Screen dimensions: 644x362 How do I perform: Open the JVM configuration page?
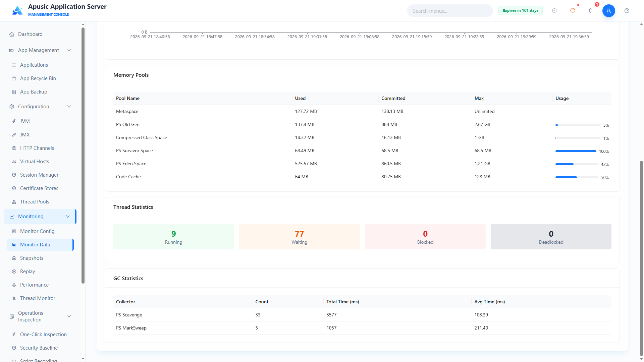pyautogui.click(x=40, y=121)
